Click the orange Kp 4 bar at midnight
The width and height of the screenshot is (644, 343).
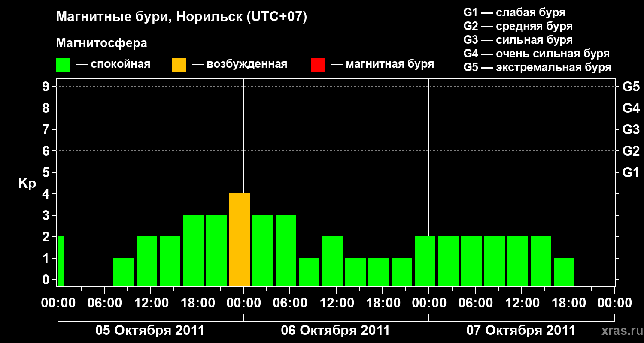tap(240, 240)
